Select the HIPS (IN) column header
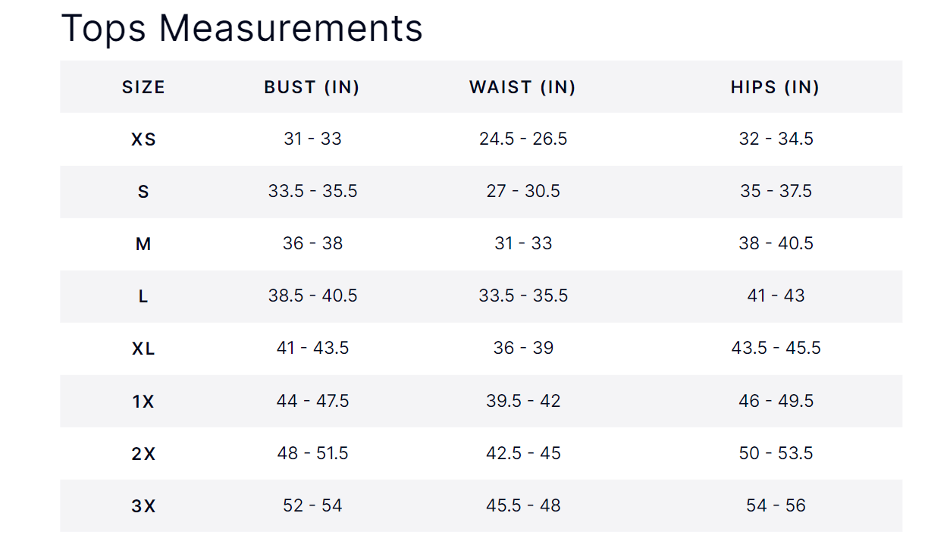The height and width of the screenshot is (560, 950). pyautogui.click(x=776, y=87)
